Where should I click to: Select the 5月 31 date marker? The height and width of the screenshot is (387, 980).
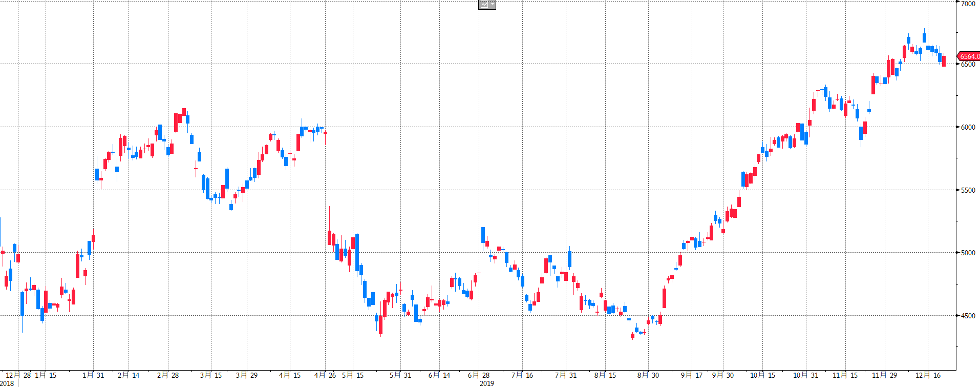pyautogui.click(x=400, y=375)
